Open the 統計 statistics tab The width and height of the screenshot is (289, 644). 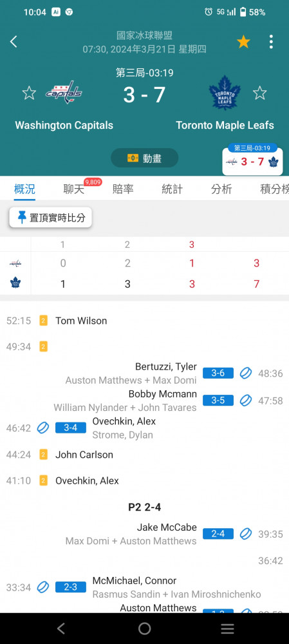coord(172,189)
